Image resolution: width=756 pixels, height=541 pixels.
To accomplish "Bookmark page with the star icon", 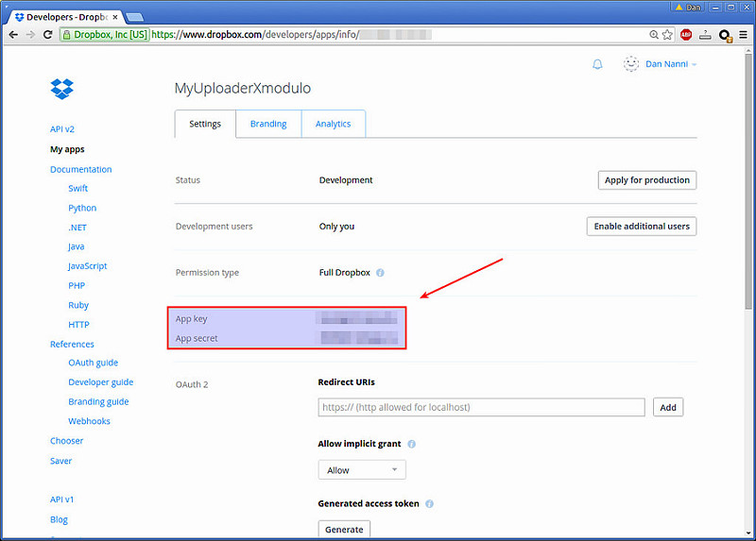I will point(667,35).
